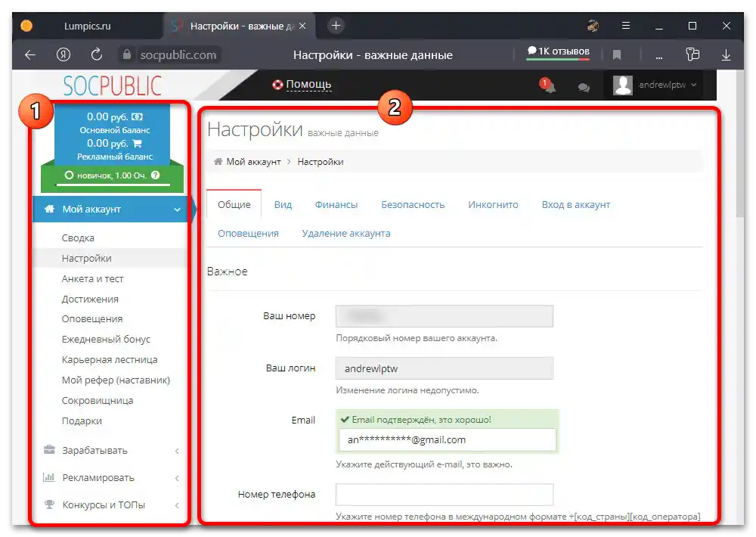Reload the page with the refresh icon
This screenshot has width=756, height=537.
(97, 54)
